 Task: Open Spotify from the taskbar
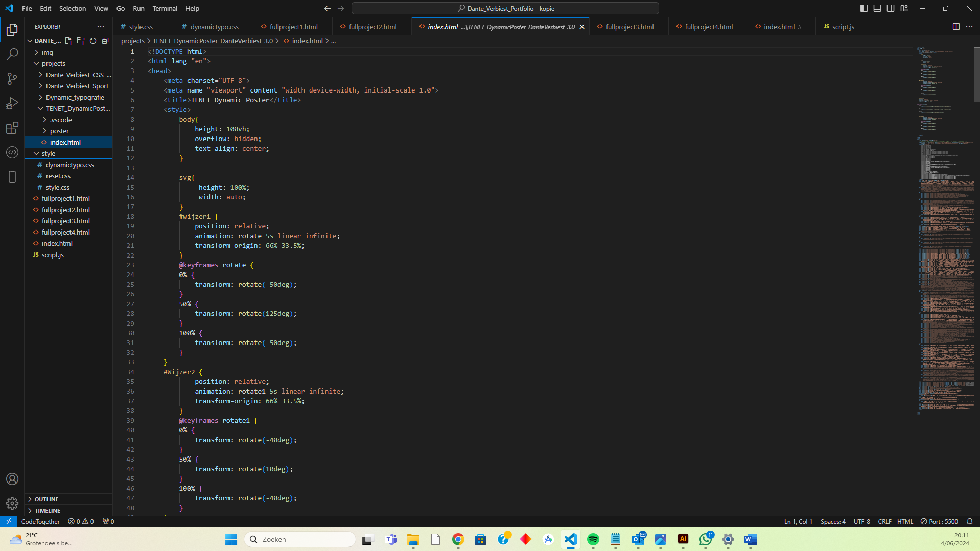click(x=593, y=539)
